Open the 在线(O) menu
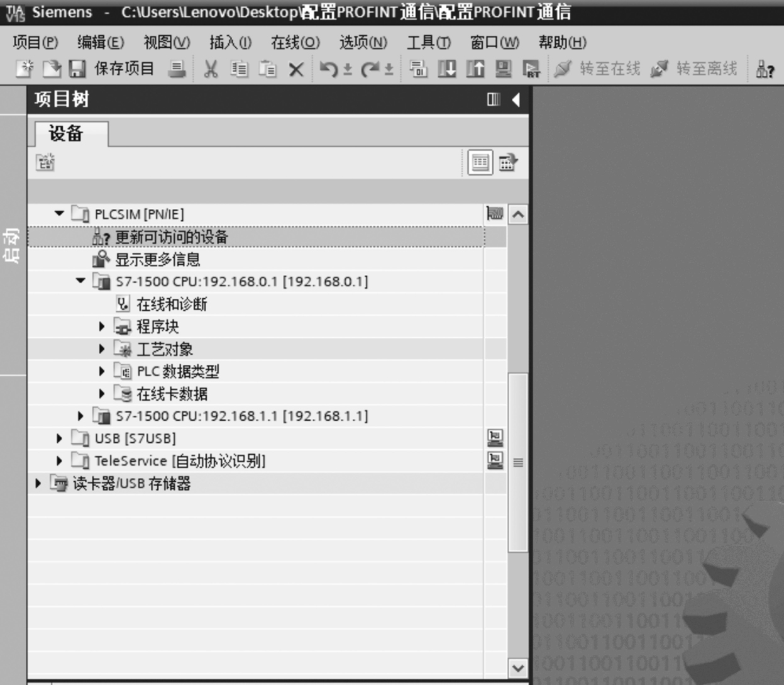The image size is (784, 685). pos(295,42)
